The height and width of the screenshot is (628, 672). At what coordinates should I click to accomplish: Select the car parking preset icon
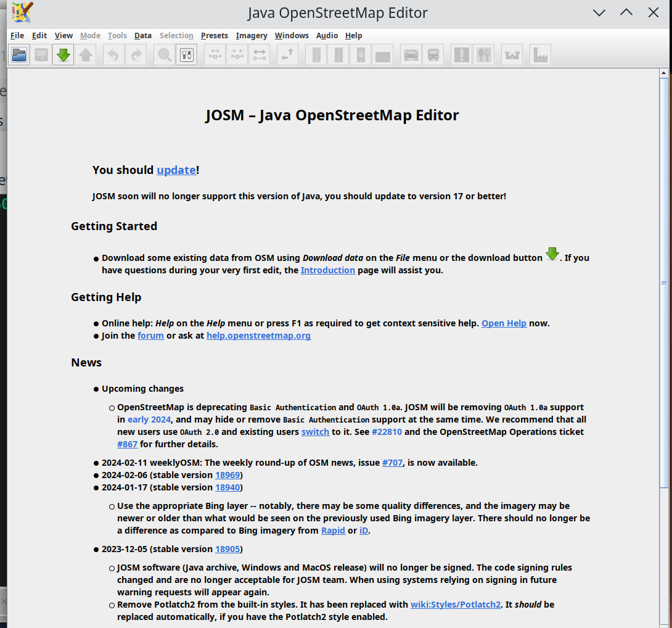pyautogui.click(x=411, y=55)
